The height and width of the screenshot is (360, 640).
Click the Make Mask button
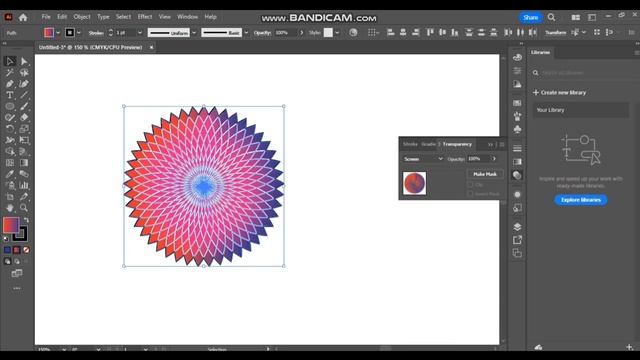point(485,174)
